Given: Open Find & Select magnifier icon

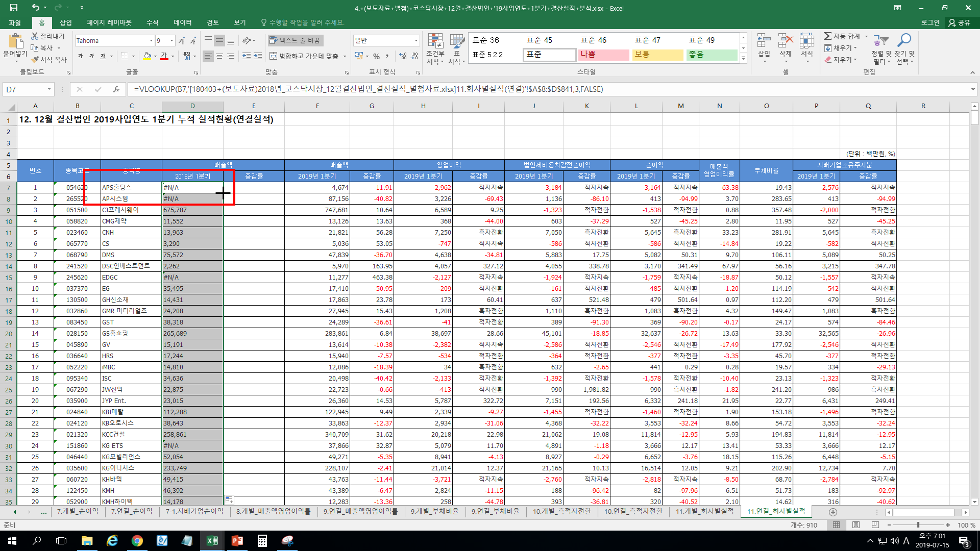Looking at the screenshot, I should 904,41.
